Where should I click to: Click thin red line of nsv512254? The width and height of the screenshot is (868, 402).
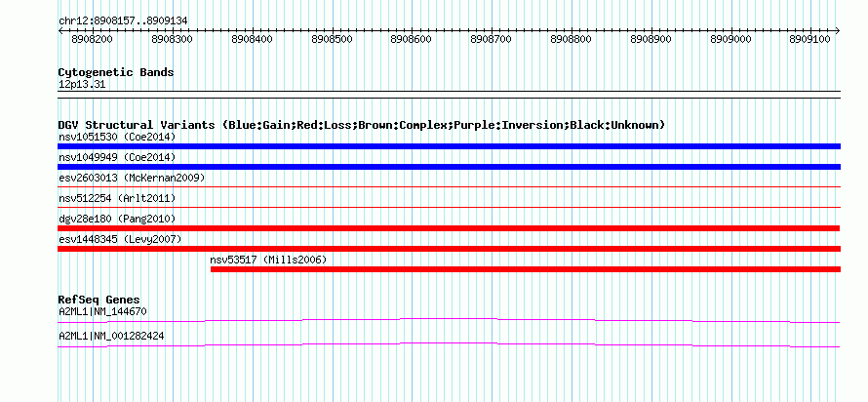point(449,208)
